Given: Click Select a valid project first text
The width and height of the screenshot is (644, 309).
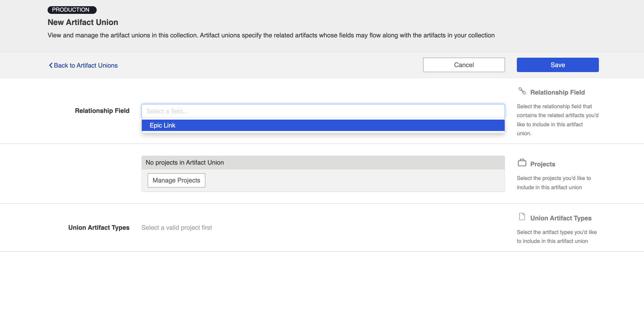Looking at the screenshot, I should coord(176,227).
